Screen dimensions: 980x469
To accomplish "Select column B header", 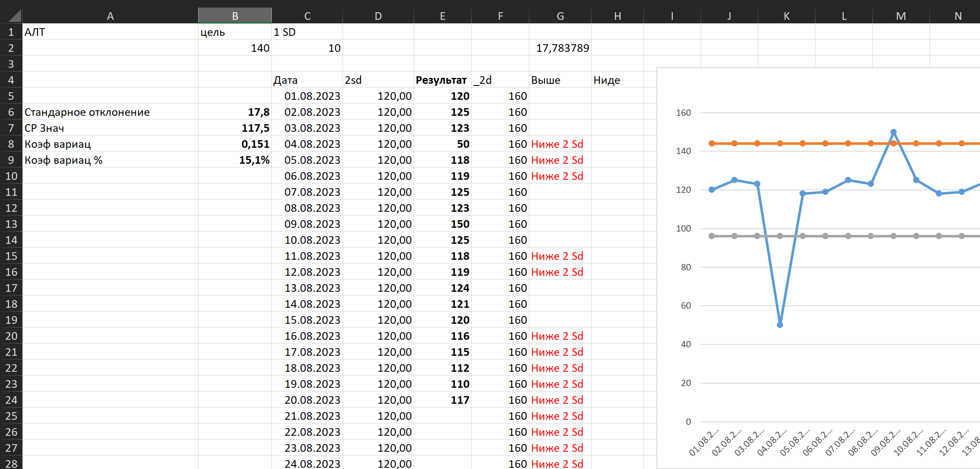I will click(235, 16).
